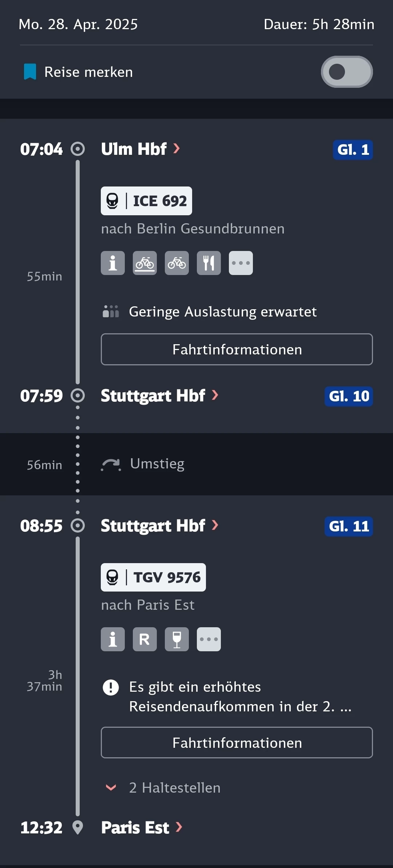Tap the bicycle reservation icon with underline

(x=145, y=263)
